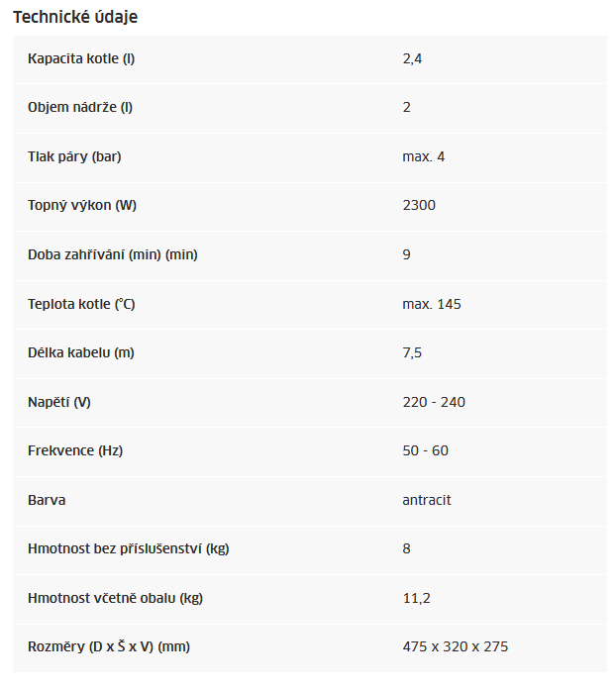Click the boiler capacity value 2,4
616x689 pixels.
click(412, 58)
